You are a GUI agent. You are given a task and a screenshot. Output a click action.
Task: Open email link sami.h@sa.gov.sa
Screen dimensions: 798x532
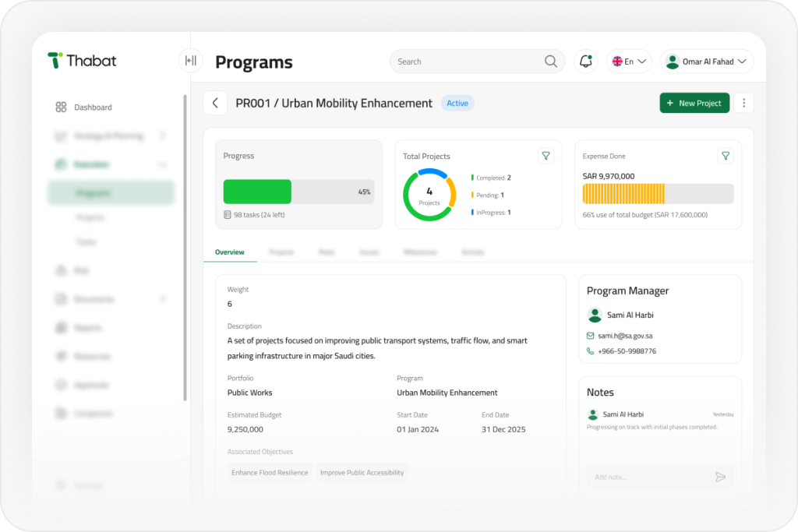[x=625, y=336]
